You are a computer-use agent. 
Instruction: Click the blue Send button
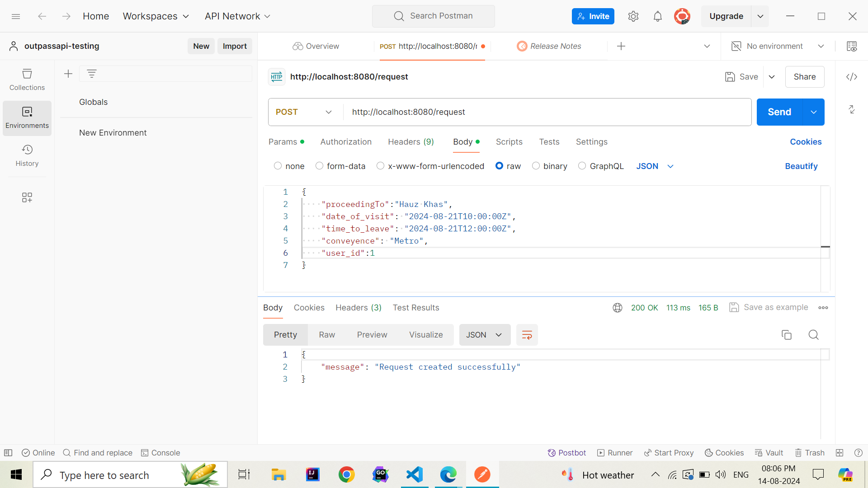pyautogui.click(x=779, y=112)
